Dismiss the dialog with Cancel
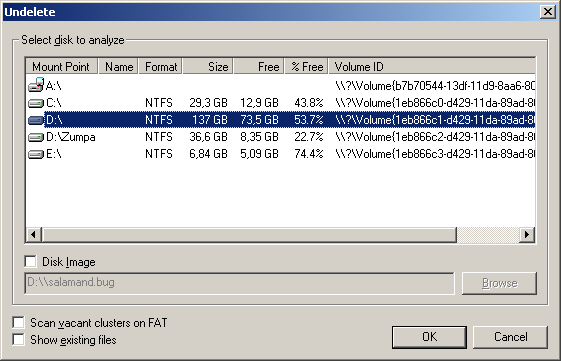Screen dimensions: 561x361 [511, 337]
